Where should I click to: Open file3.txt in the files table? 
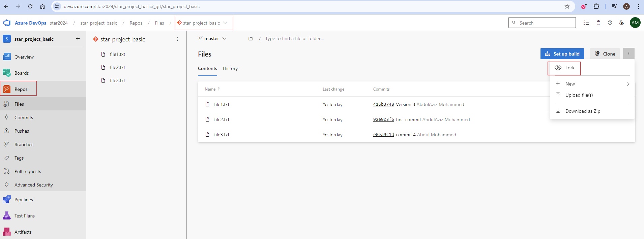222,135
